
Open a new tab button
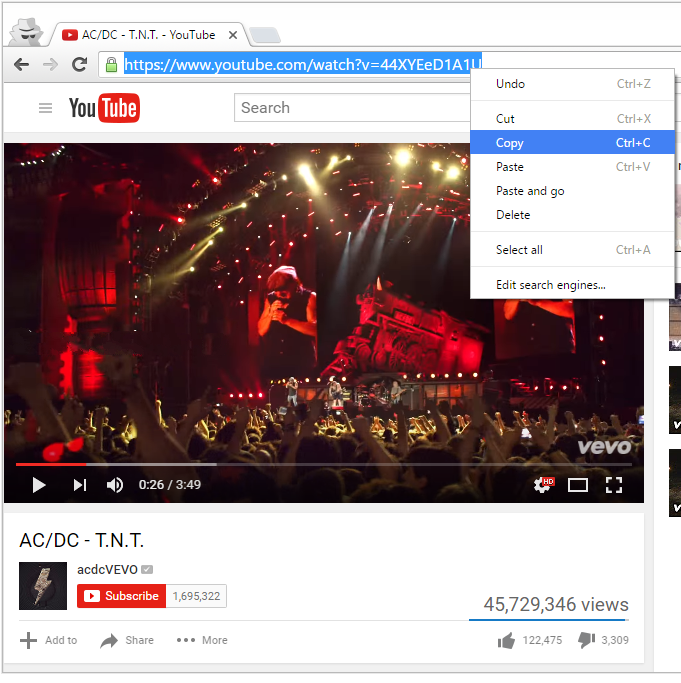(265, 35)
